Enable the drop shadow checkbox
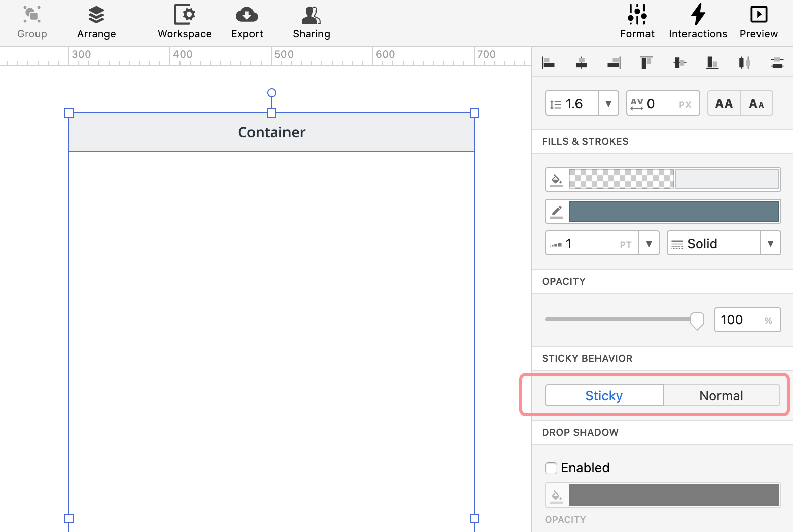The height and width of the screenshot is (532, 793). click(x=551, y=468)
